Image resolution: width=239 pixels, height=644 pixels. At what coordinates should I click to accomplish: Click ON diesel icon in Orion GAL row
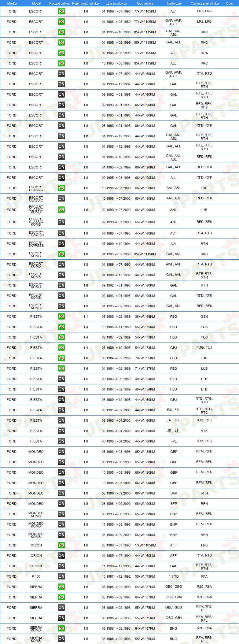[x=61, y=566]
